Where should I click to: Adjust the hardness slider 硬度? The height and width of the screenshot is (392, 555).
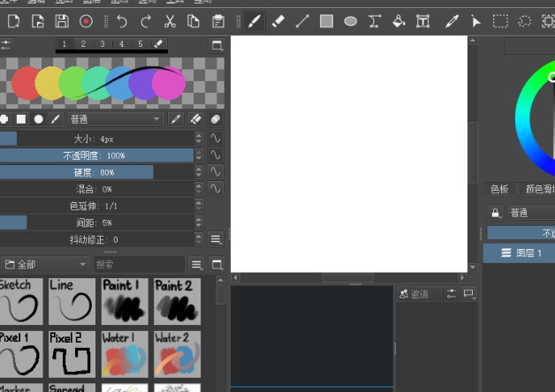coord(96,172)
